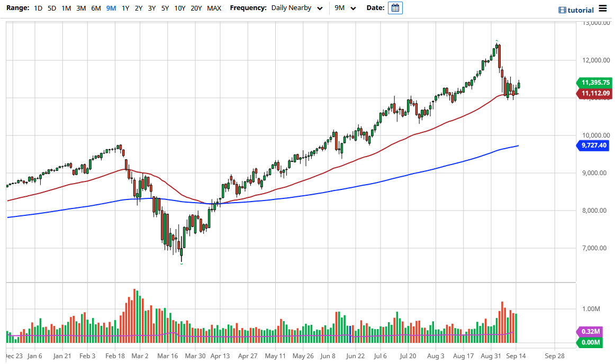Open the 9M aggregation dropdown
Screen dimensions: 615x364
pyautogui.click(x=344, y=8)
